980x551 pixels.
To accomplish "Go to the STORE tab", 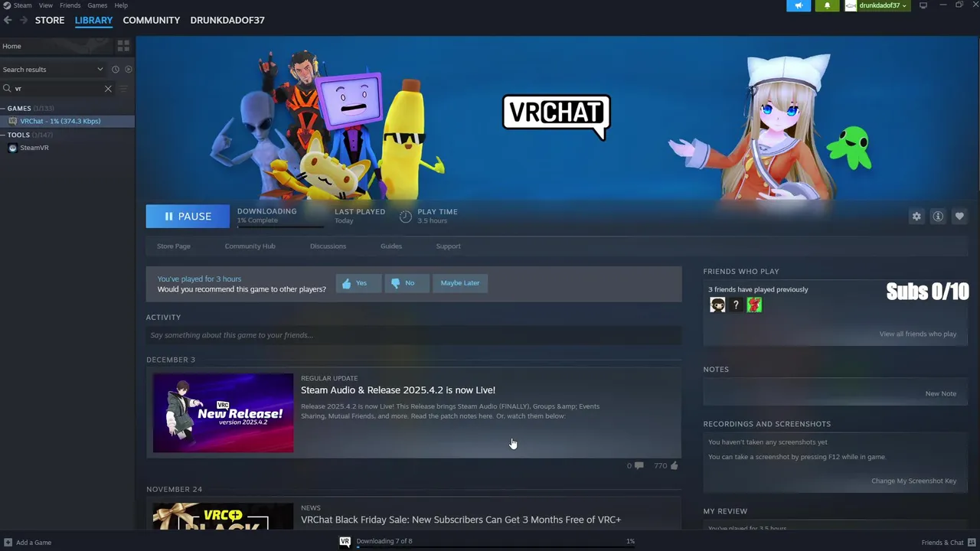I will (50, 20).
